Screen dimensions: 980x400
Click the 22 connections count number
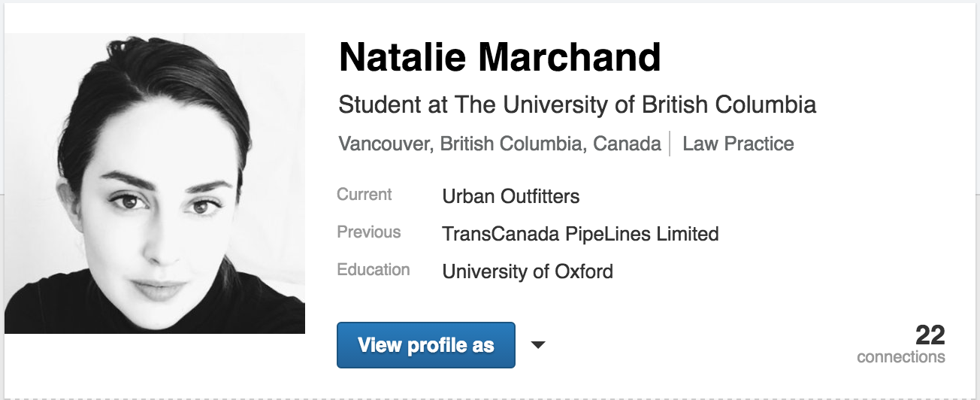click(930, 335)
